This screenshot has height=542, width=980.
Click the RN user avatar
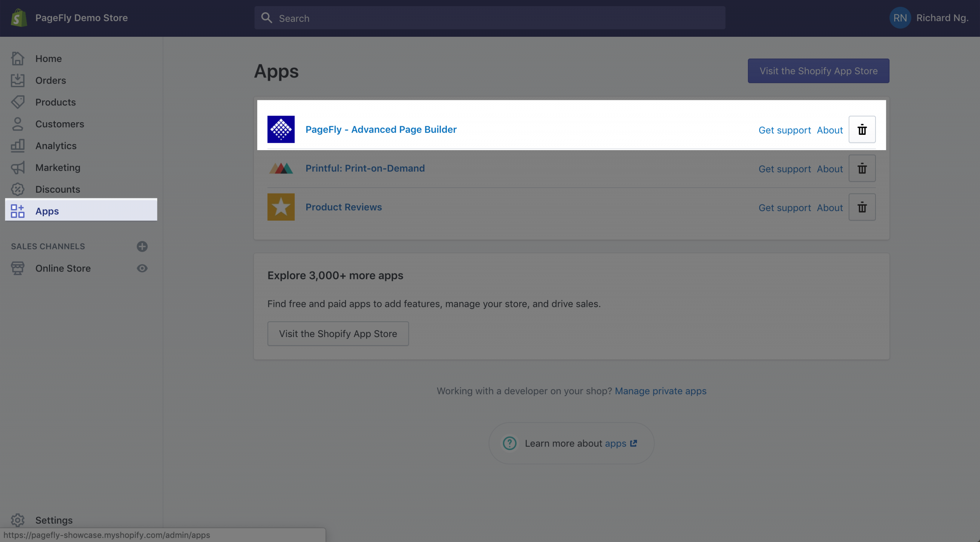(x=900, y=18)
